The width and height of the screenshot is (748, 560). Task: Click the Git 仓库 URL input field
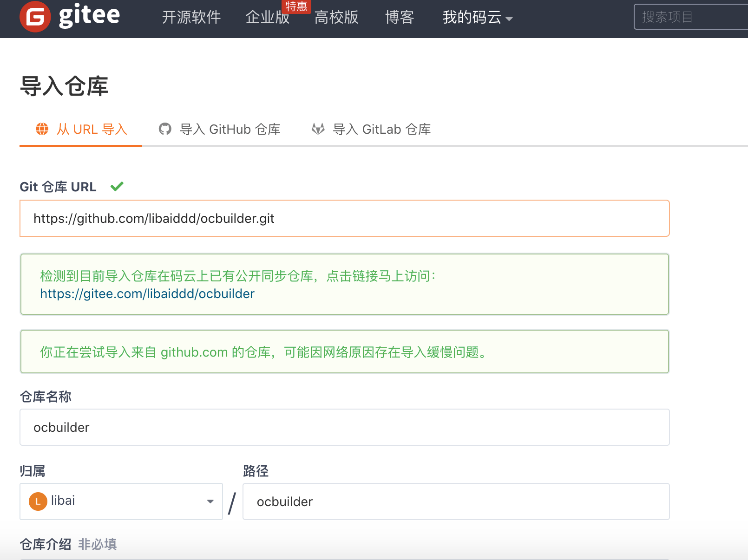coord(344,218)
